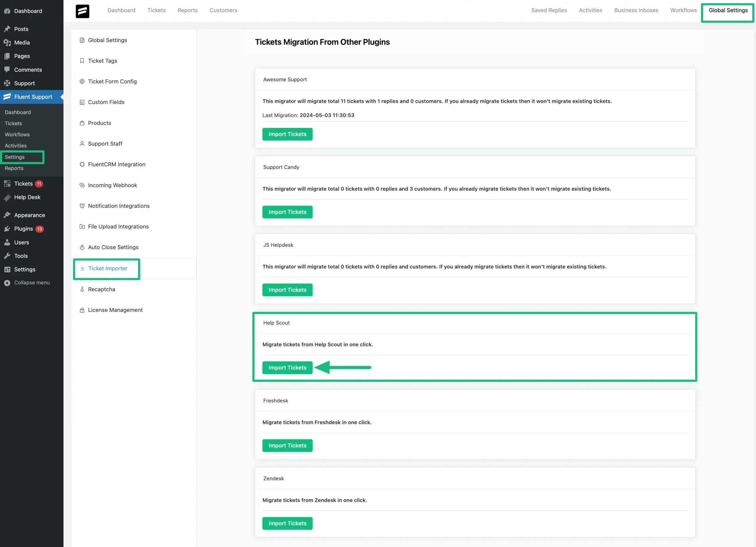Viewport: 756px width, 547px height.
Task: Import tickets from Freshdesk
Action: point(287,446)
